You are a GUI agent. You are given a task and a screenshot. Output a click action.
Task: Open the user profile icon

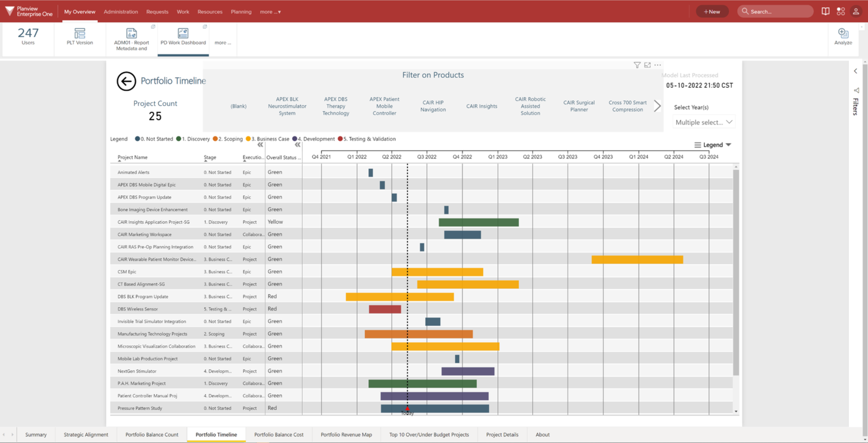[856, 11]
